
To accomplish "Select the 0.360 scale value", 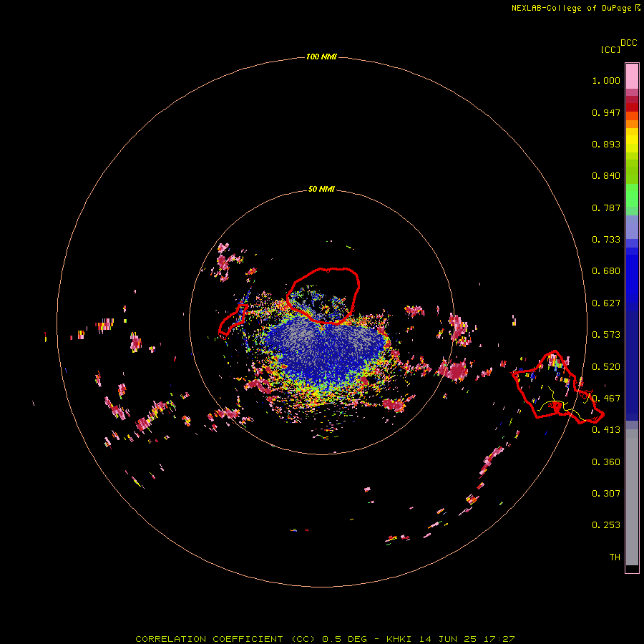I will [x=606, y=462].
